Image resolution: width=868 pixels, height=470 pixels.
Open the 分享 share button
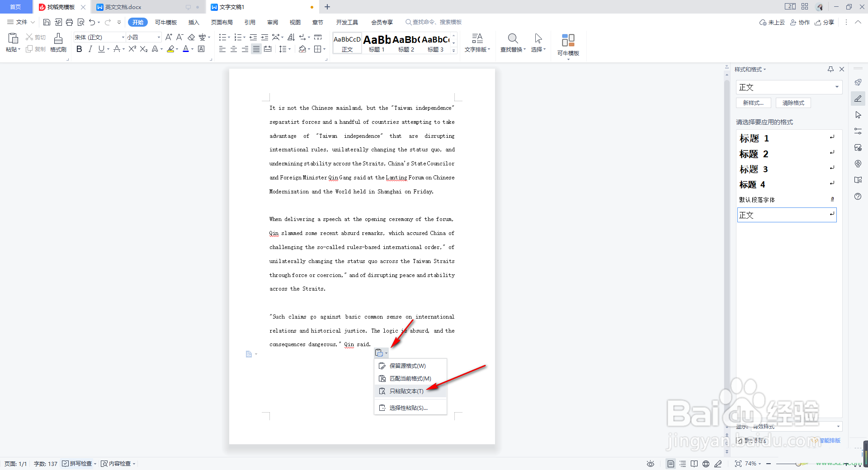[825, 22]
